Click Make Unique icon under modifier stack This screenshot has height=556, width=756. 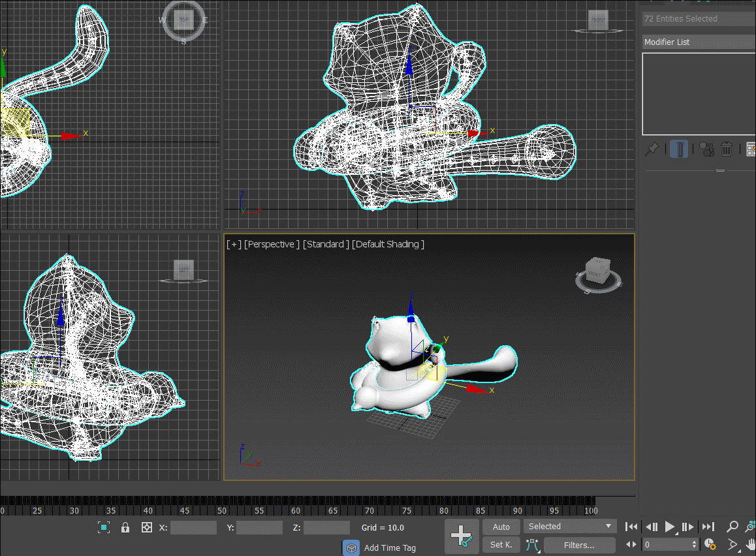point(706,149)
